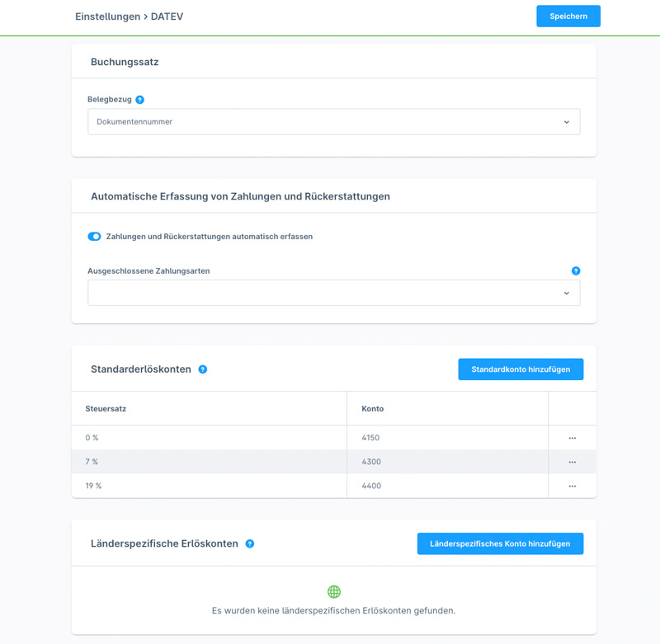
Task: Click the Belegbezug dropdown chevron arrow
Action: click(567, 122)
